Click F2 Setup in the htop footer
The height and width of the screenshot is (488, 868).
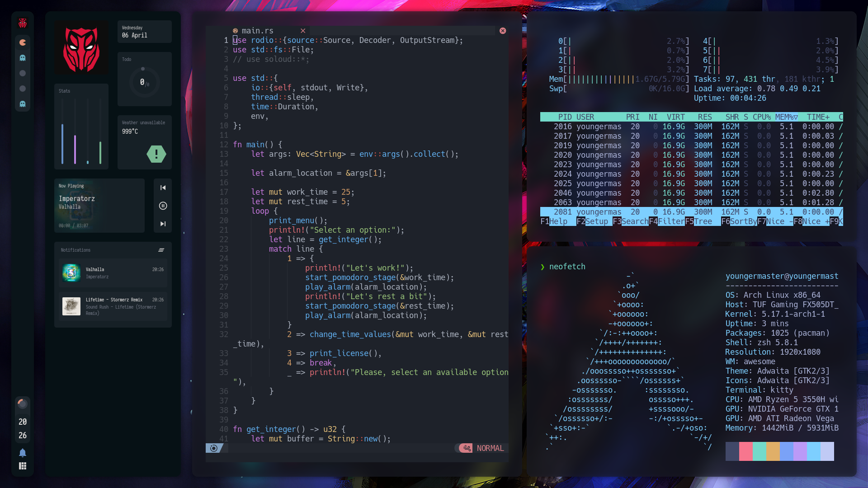click(x=592, y=221)
